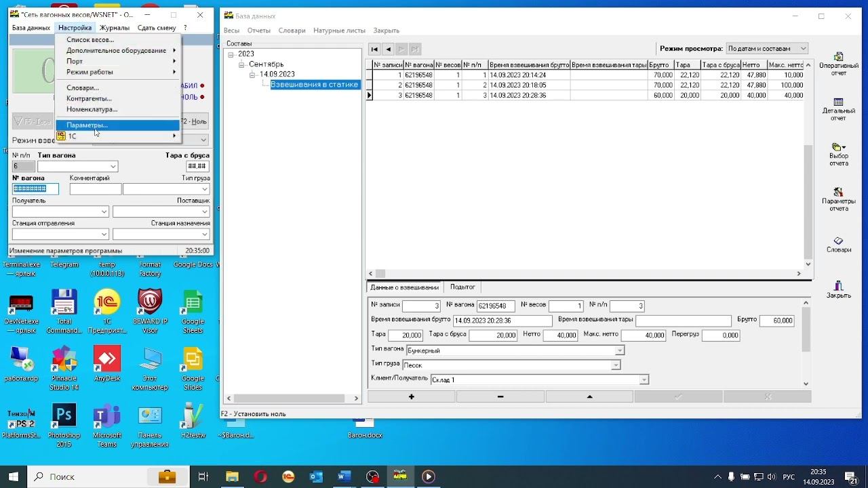Open работа.rdp desktop file
Image resolution: width=868 pixels, height=488 pixels.
[x=22, y=365]
